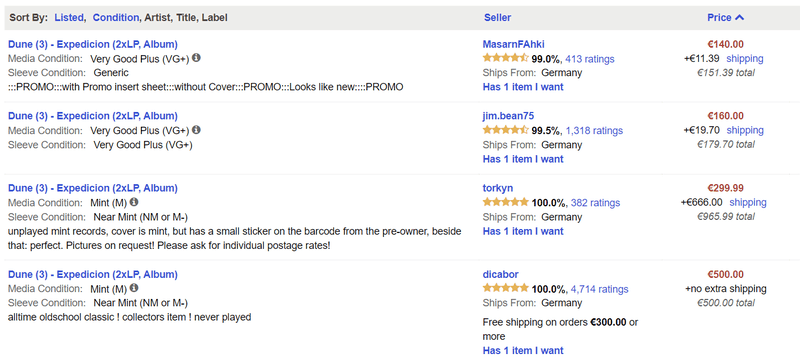Sort by the Seller column header

click(x=497, y=17)
